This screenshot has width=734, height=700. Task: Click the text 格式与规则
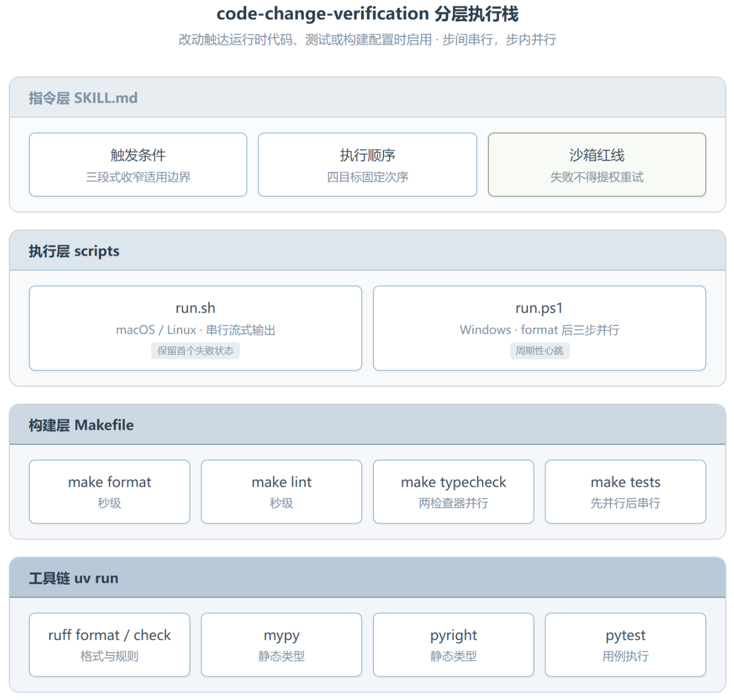(110, 656)
